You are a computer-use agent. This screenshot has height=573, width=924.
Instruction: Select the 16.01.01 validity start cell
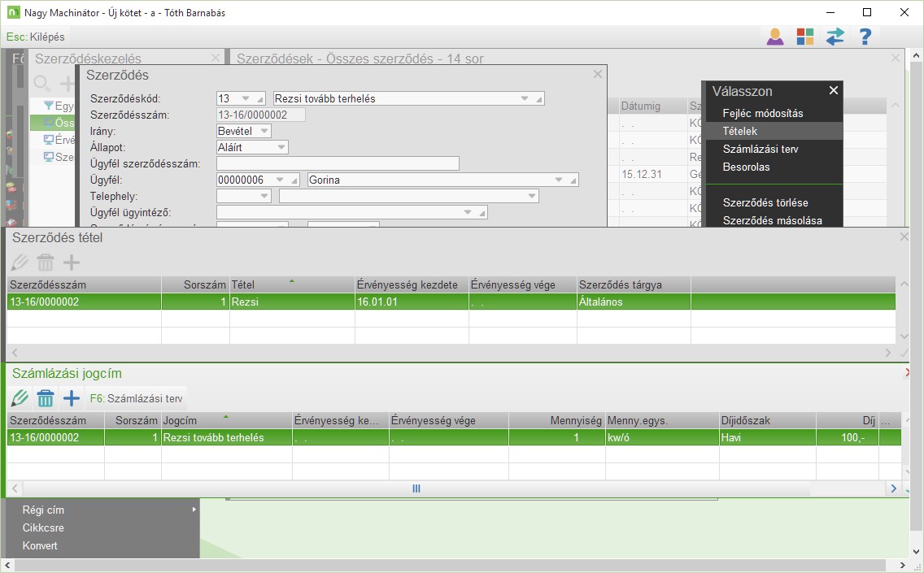[x=412, y=302]
